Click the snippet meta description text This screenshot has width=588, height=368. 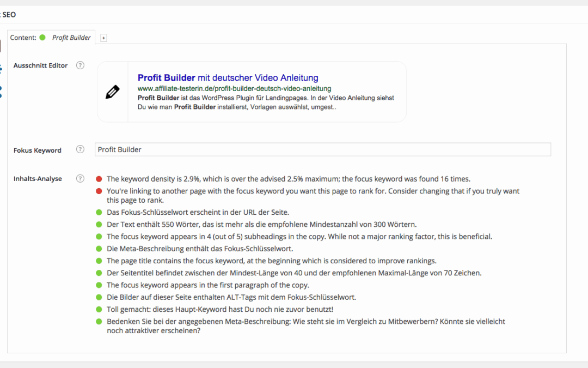coord(266,102)
